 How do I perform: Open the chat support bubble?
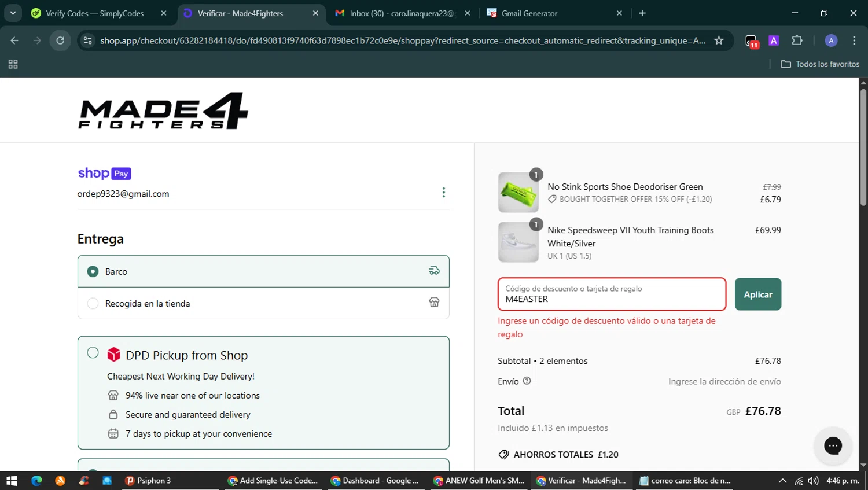(833, 445)
